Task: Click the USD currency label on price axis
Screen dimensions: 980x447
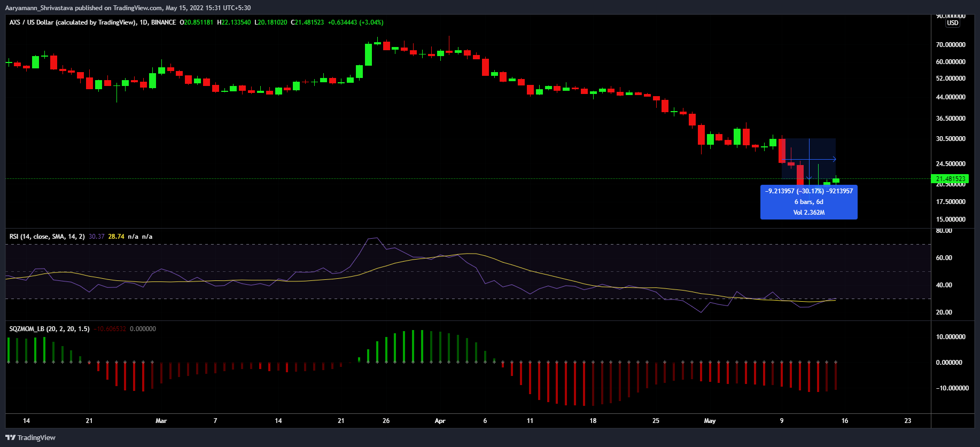Action: pos(953,23)
